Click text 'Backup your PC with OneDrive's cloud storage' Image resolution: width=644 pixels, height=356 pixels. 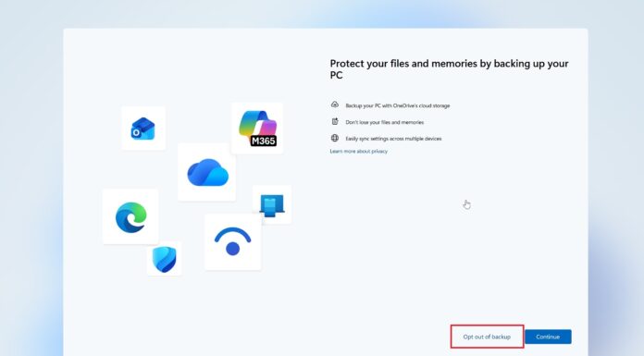point(398,106)
